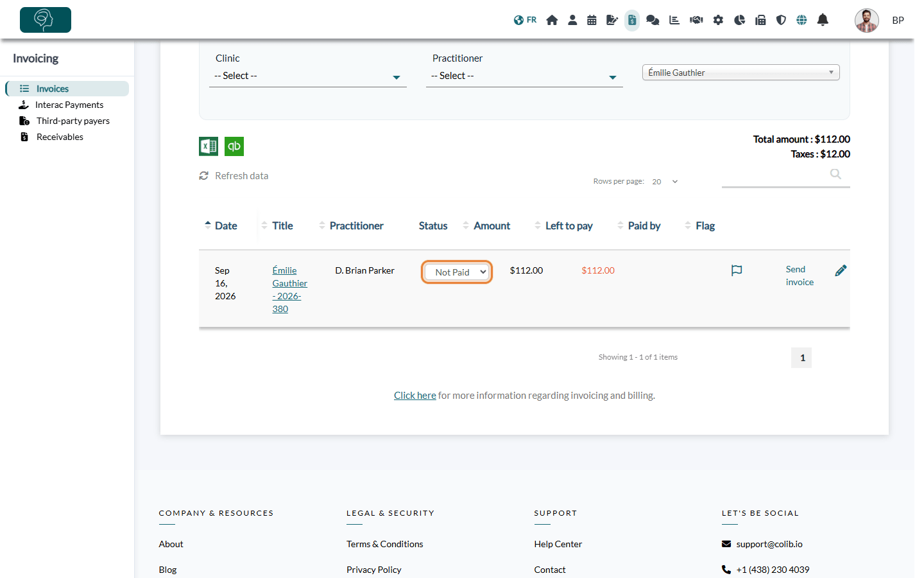
Task: Open the user avatar menu
Action: pyautogui.click(x=866, y=20)
